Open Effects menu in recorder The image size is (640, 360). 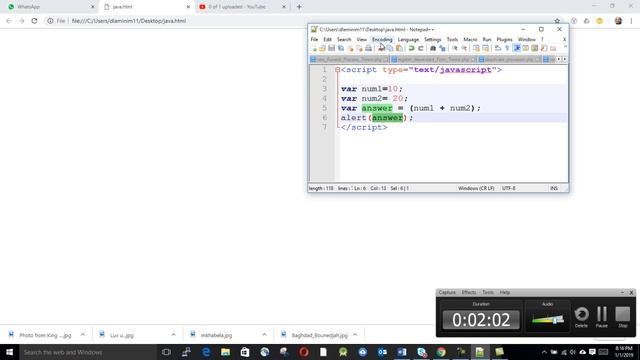(x=469, y=292)
